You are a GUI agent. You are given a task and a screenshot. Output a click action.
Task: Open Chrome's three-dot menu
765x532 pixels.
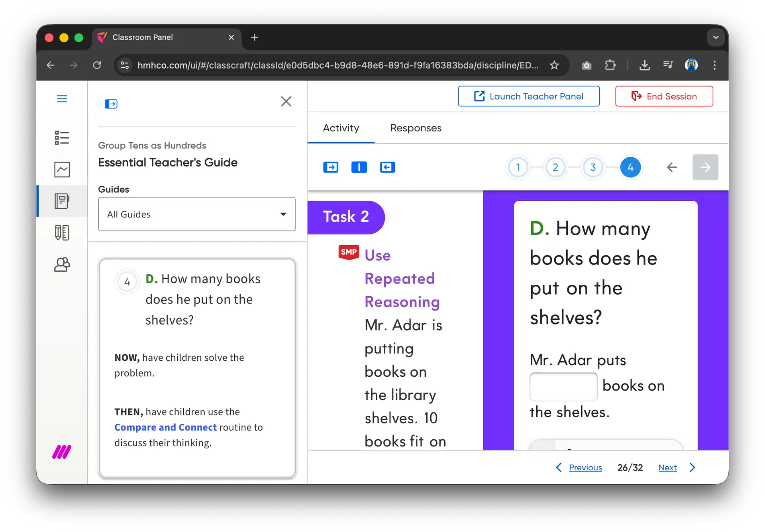pyautogui.click(x=714, y=65)
